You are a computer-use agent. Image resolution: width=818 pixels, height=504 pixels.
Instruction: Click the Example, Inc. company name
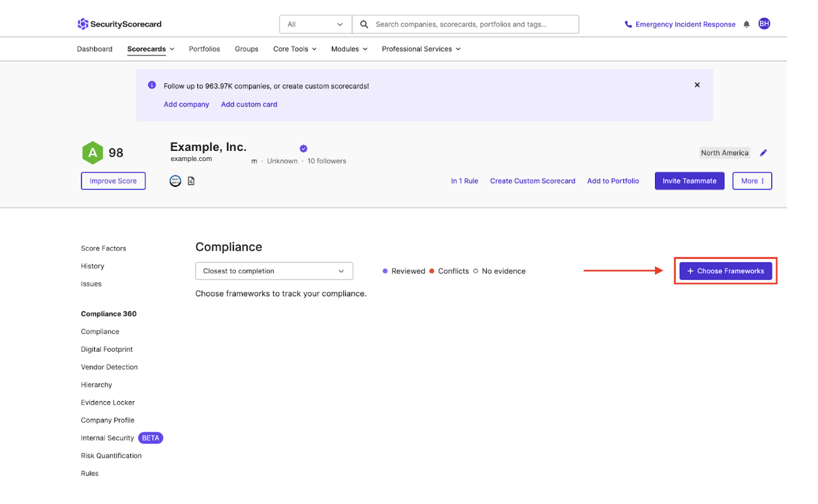[x=208, y=147]
